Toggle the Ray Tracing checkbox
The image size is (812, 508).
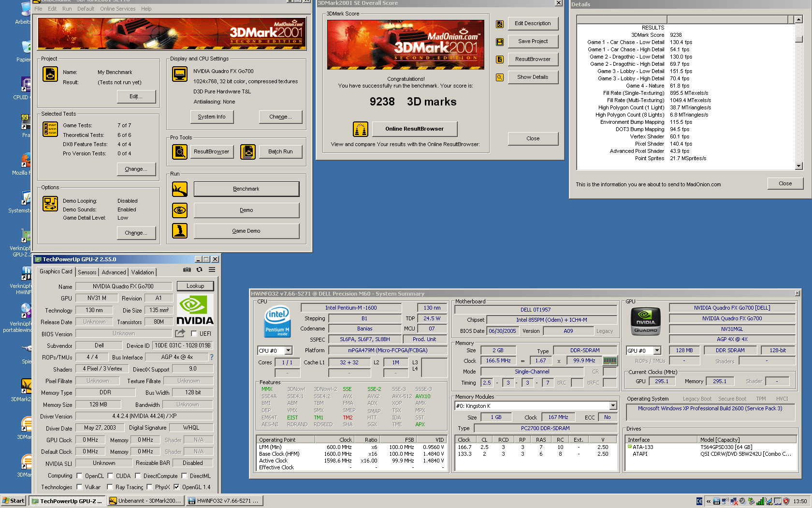pyautogui.click(x=110, y=487)
